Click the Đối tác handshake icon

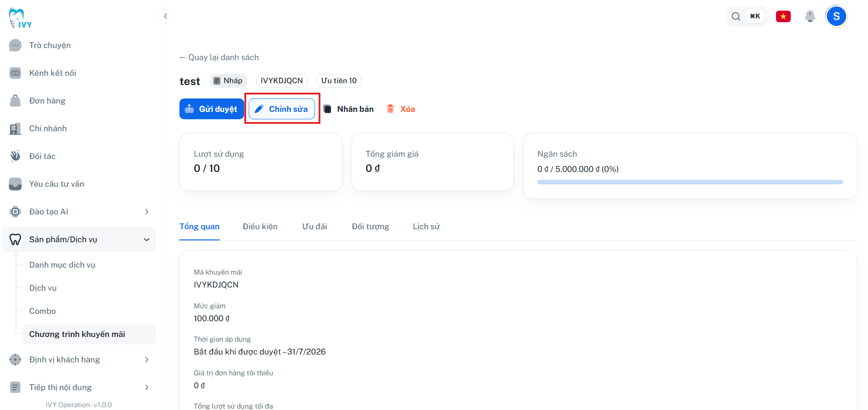[15, 156]
